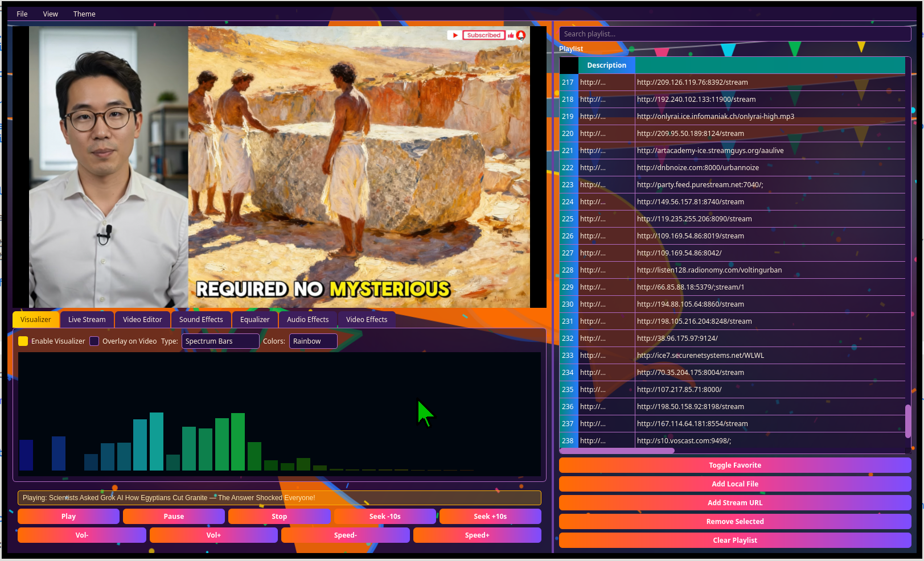Toggle the Overlay on Video checkbox
This screenshot has height=561, width=924.
95,341
